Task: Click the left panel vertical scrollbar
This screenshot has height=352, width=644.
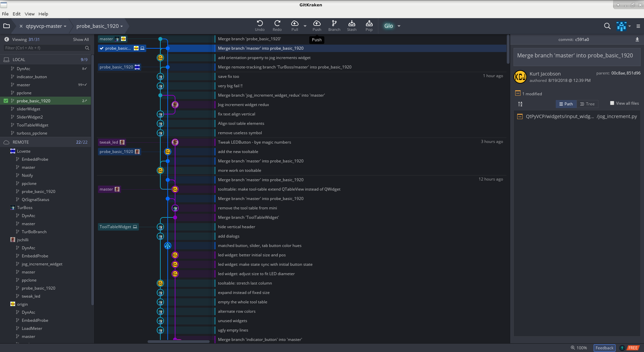Action: click(92, 180)
